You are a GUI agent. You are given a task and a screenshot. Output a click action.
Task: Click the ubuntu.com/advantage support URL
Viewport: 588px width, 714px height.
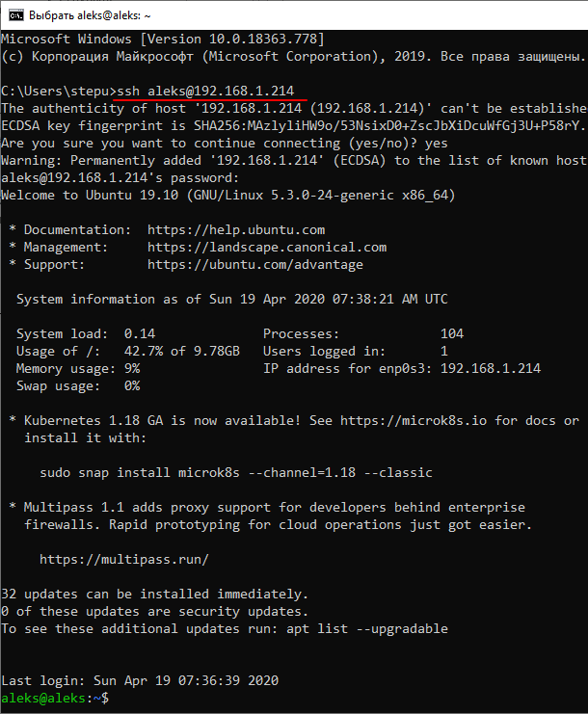click(255, 265)
